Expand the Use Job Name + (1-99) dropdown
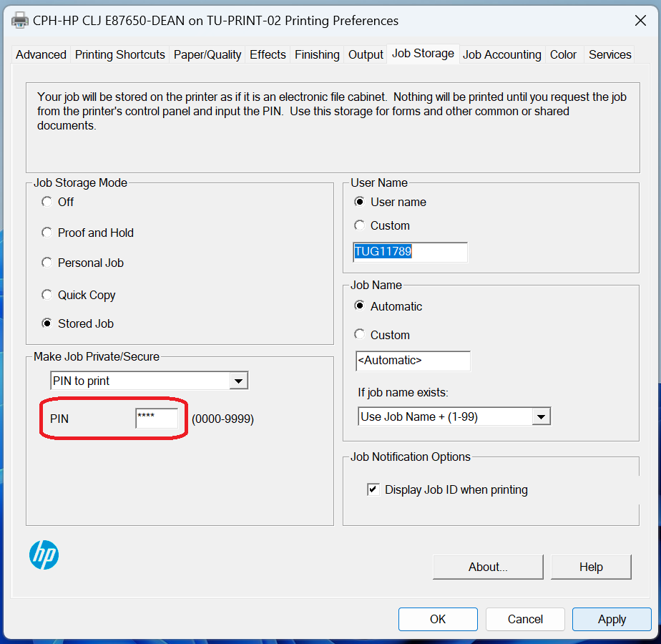The image size is (661, 644). 454,416
